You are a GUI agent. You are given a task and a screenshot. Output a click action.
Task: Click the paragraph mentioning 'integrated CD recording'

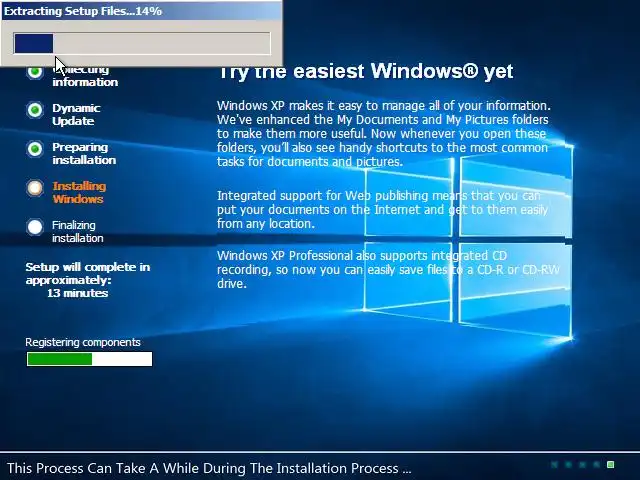[x=388, y=269]
